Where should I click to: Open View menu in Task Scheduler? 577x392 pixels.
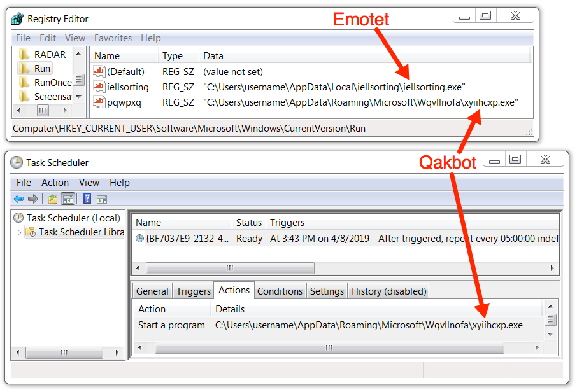[x=89, y=183]
